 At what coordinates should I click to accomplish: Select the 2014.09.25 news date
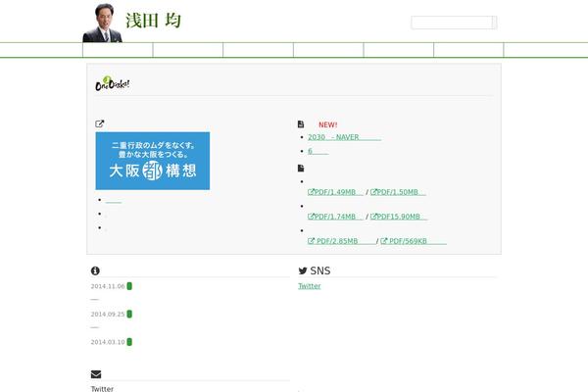(108, 314)
